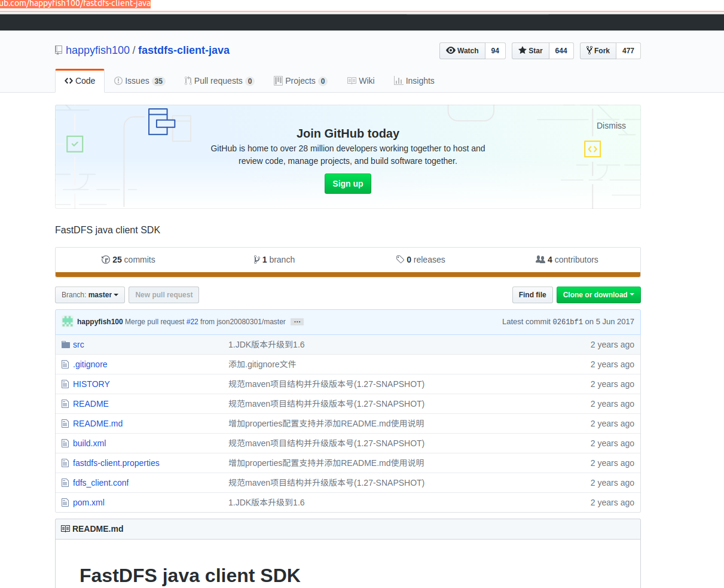This screenshot has height=588, width=724.
Task: Open the 25 commits link
Action: click(129, 260)
